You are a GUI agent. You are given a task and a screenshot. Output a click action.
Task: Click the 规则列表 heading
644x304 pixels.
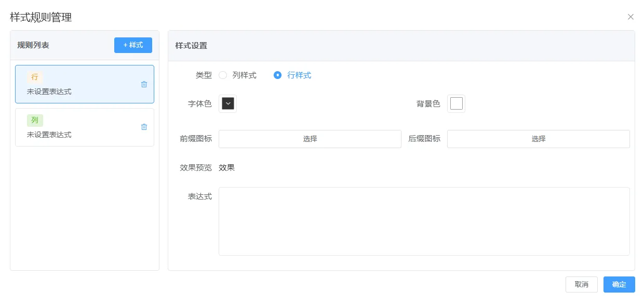[x=33, y=45]
